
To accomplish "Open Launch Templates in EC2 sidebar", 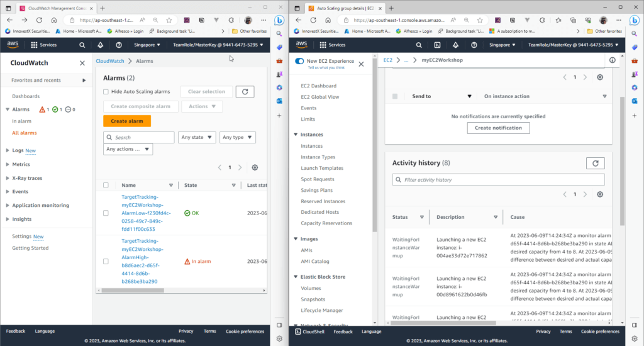I will [322, 168].
